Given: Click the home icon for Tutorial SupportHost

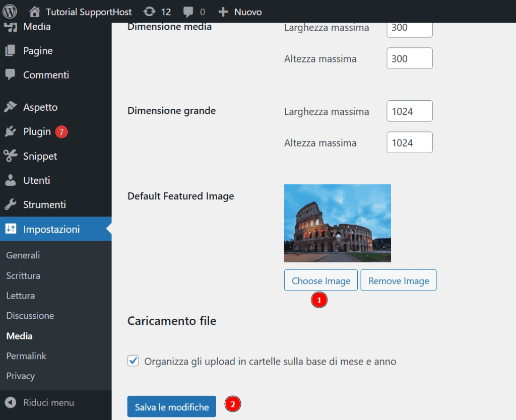Looking at the screenshot, I should coord(35,12).
